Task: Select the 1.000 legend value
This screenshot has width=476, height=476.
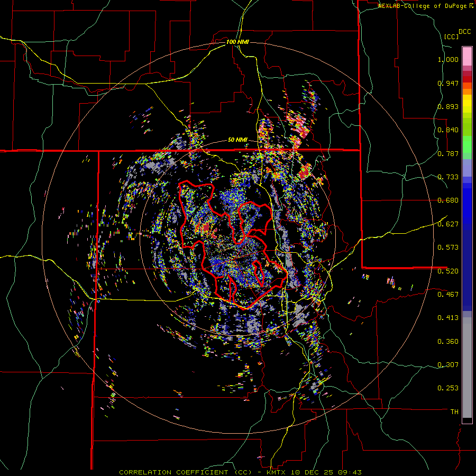Action: pyautogui.click(x=448, y=59)
